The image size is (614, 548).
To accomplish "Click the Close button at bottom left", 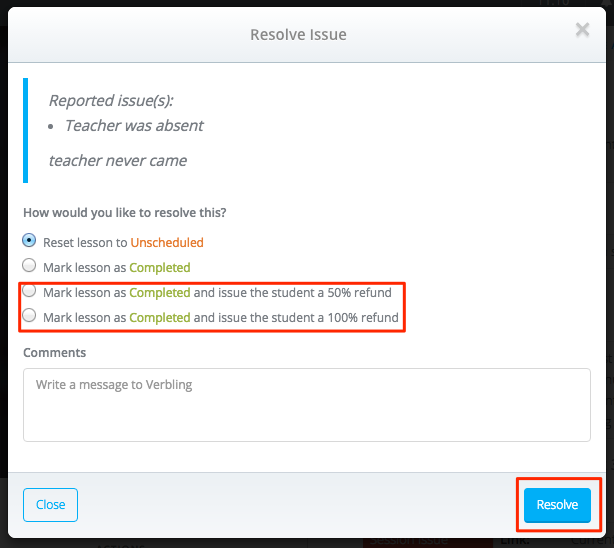I will pos(51,505).
